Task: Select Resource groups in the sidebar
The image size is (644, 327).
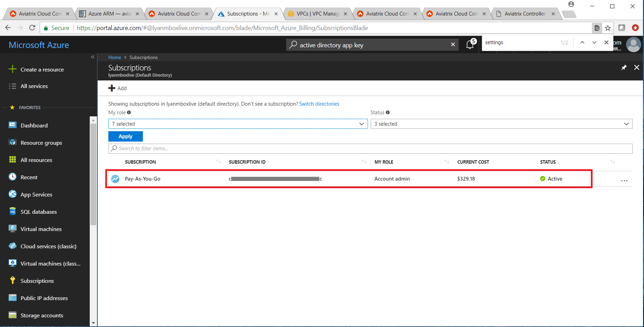Action: 41,143
